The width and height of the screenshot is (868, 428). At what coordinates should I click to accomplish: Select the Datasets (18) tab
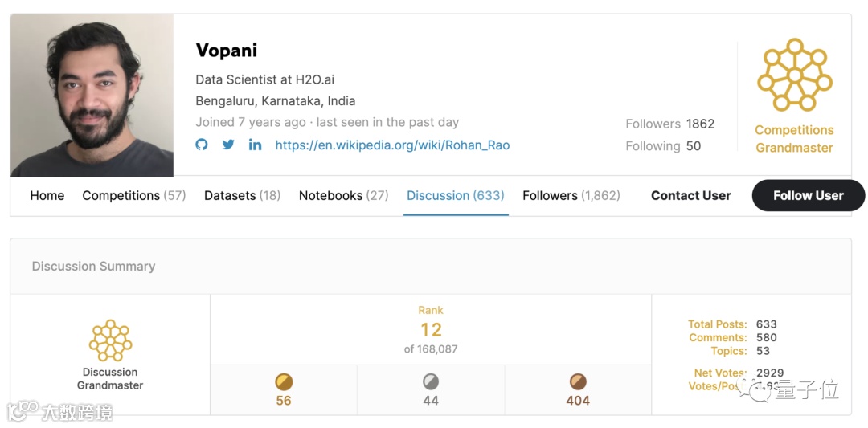pos(242,195)
